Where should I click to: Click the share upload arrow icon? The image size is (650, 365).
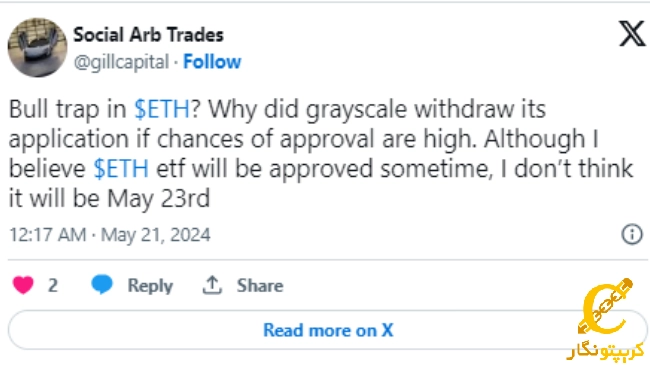pos(212,285)
